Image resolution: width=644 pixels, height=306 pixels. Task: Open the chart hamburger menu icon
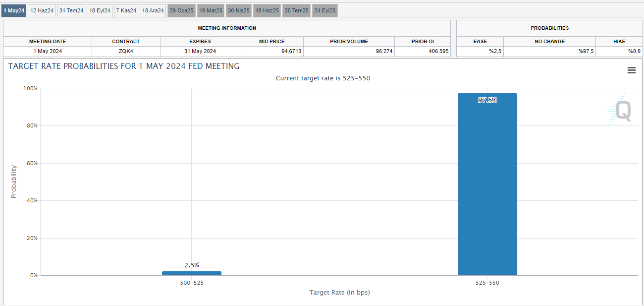click(631, 70)
